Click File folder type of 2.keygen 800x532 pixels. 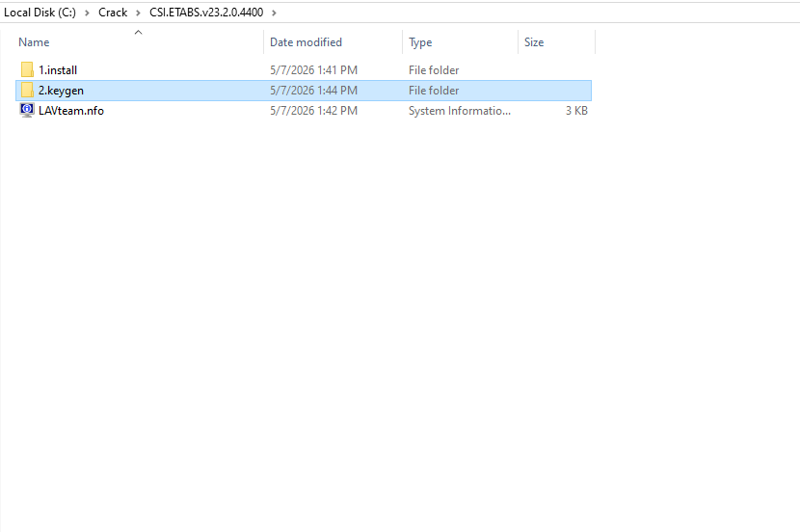(x=434, y=91)
